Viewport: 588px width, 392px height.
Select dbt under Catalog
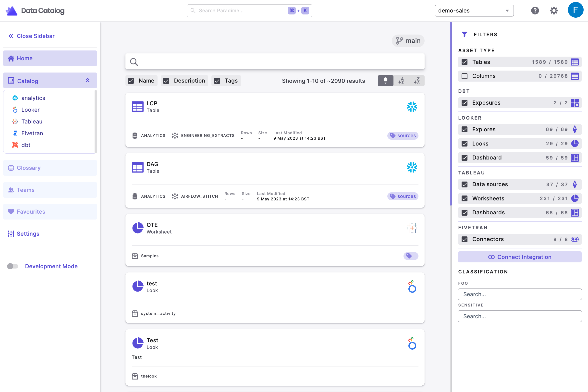coord(26,145)
